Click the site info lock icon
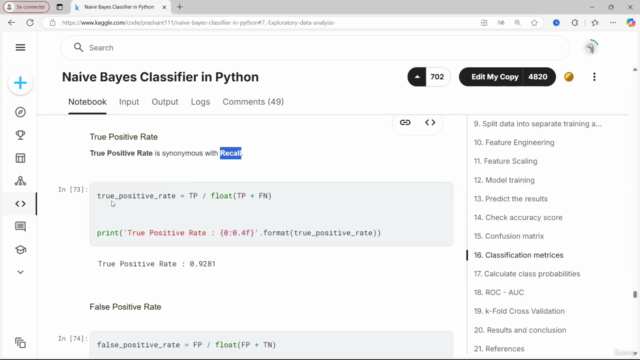Image resolution: width=640 pixels, height=360 pixels. coord(53,23)
